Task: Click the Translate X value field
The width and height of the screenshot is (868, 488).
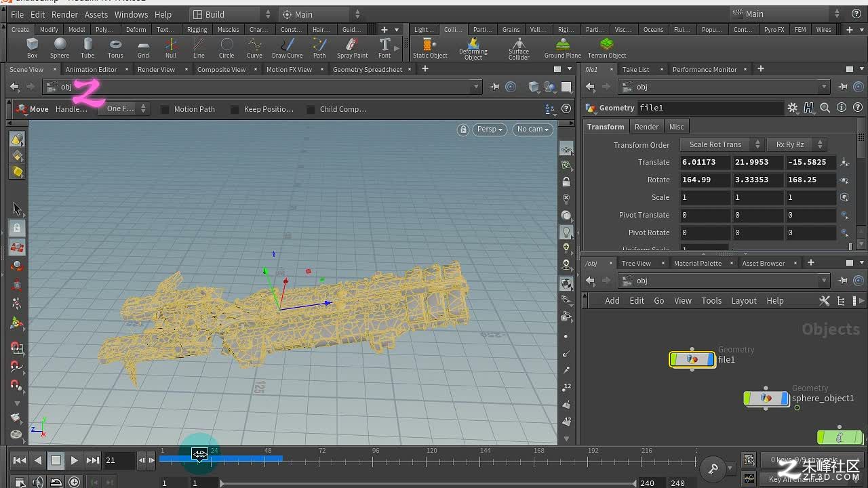Action: pos(705,162)
